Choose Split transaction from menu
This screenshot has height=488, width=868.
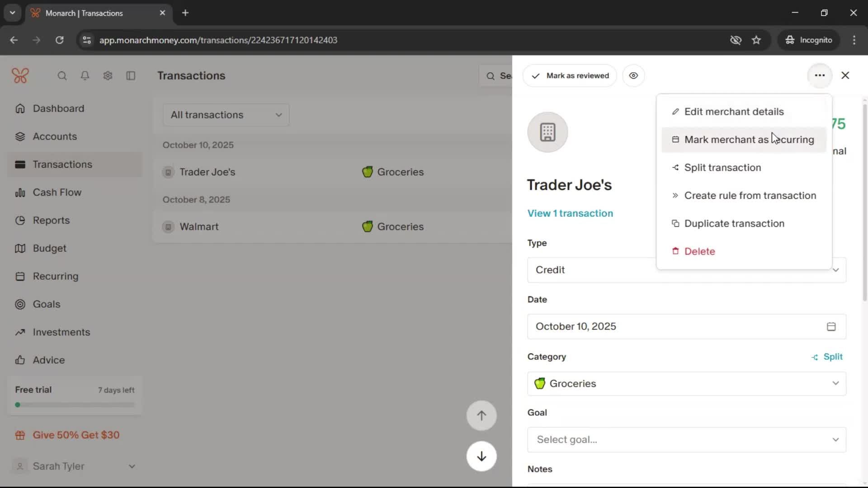(722, 168)
